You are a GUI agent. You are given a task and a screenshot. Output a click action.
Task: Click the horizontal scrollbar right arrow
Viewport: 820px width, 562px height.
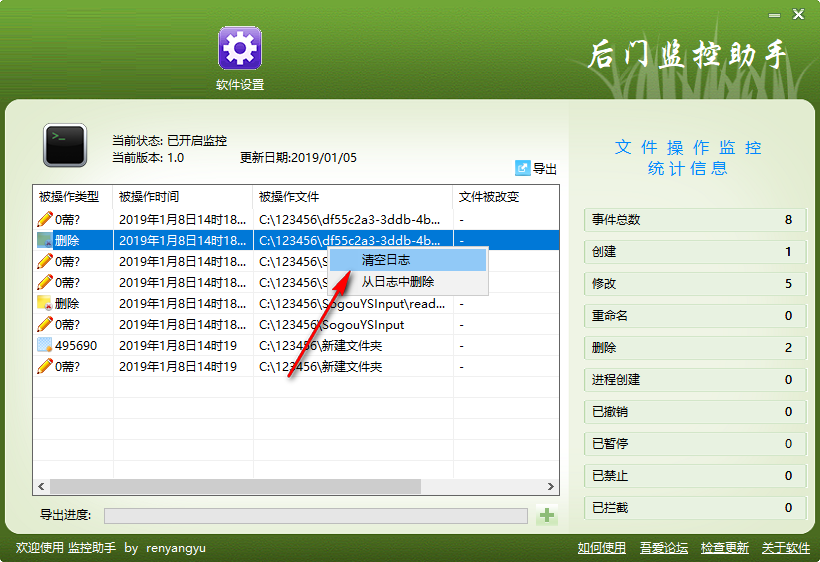coord(551,486)
